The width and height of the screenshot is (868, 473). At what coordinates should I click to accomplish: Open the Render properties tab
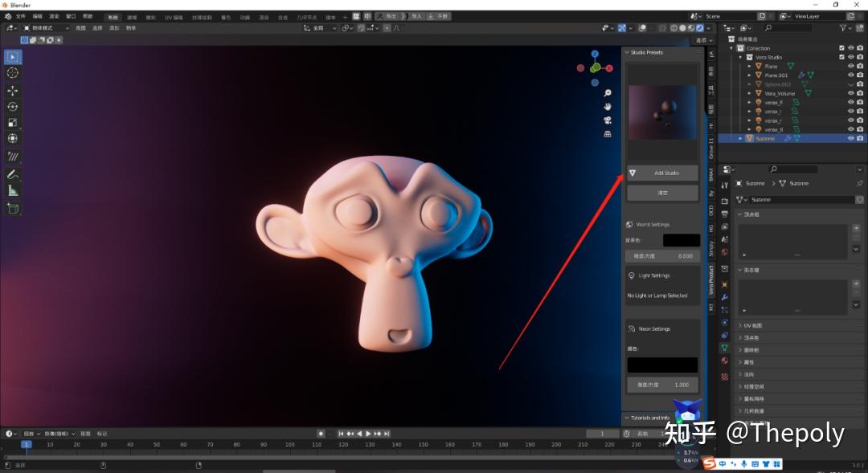725,201
